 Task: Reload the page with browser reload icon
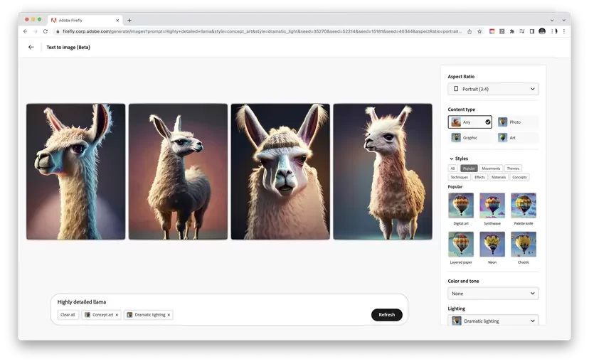pos(46,31)
